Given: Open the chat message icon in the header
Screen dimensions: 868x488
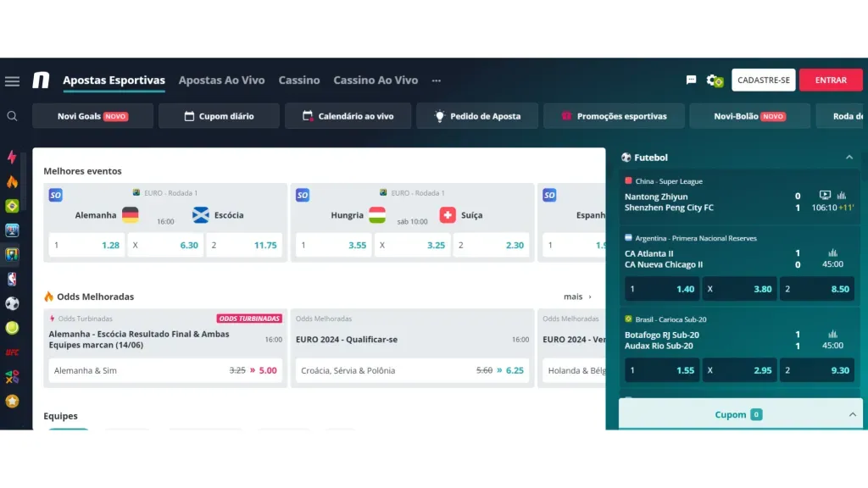Looking at the screenshot, I should [691, 80].
